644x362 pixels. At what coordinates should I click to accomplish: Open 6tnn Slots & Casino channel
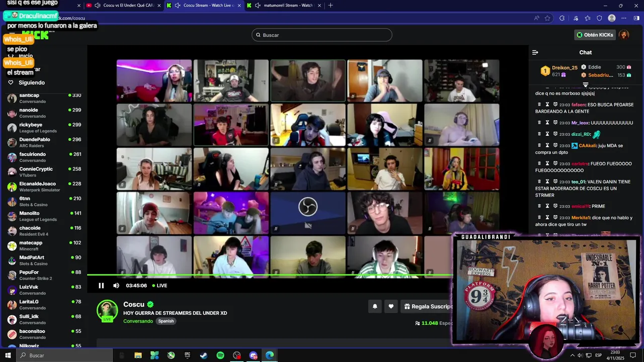(44, 202)
